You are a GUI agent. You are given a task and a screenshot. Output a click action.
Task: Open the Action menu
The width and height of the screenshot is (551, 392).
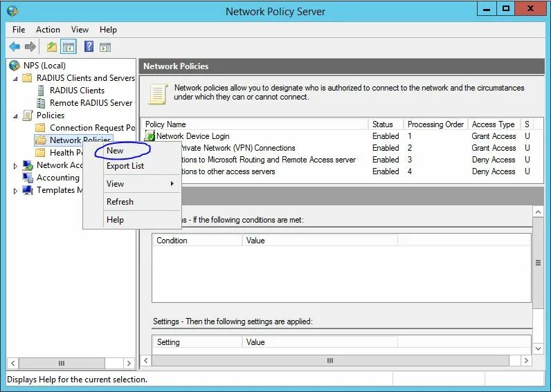[x=48, y=30]
